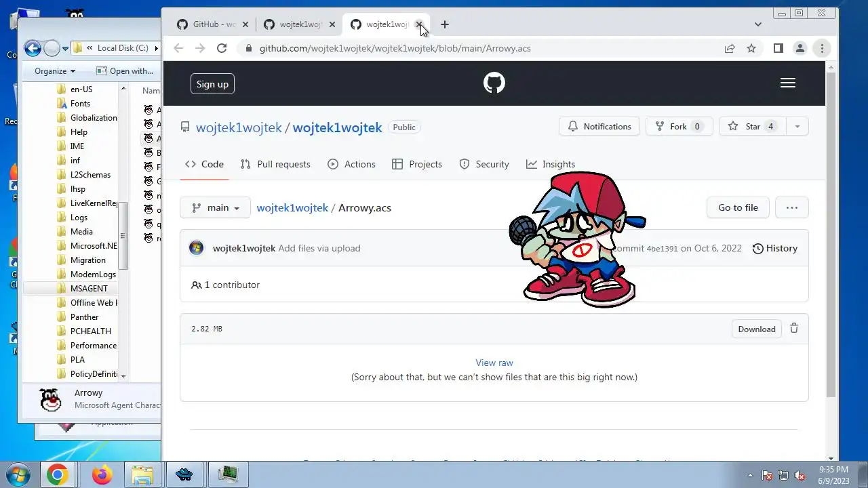Open the Actions tab
This screenshot has width=868, height=488.
point(351,164)
